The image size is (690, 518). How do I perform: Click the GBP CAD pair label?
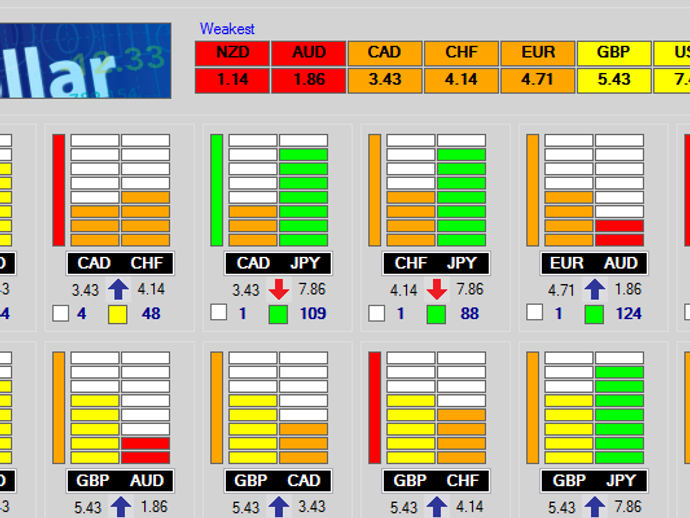click(x=278, y=481)
